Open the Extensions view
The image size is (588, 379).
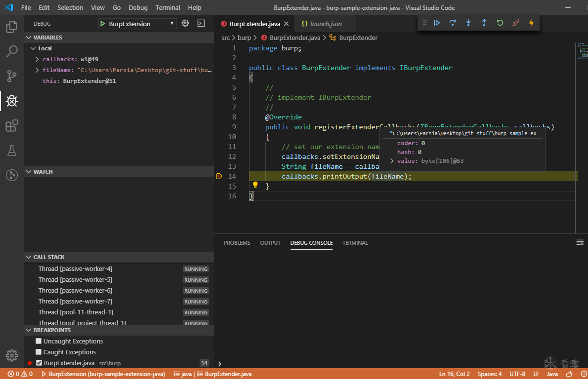click(x=12, y=126)
